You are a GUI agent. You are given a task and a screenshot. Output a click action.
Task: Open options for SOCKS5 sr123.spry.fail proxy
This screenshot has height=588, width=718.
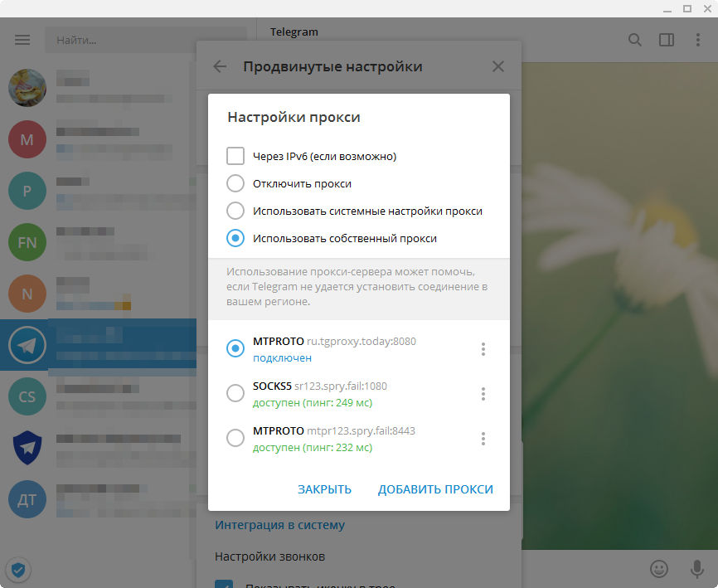483,394
